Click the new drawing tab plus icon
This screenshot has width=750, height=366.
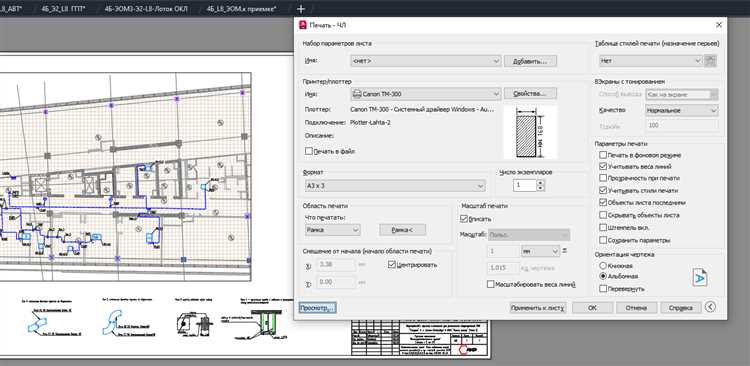pos(301,9)
